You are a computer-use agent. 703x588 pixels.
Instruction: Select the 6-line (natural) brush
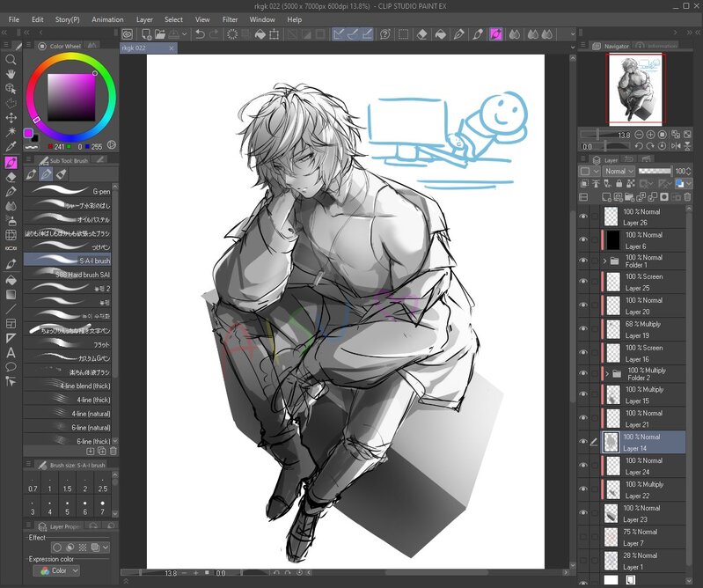(67, 428)
